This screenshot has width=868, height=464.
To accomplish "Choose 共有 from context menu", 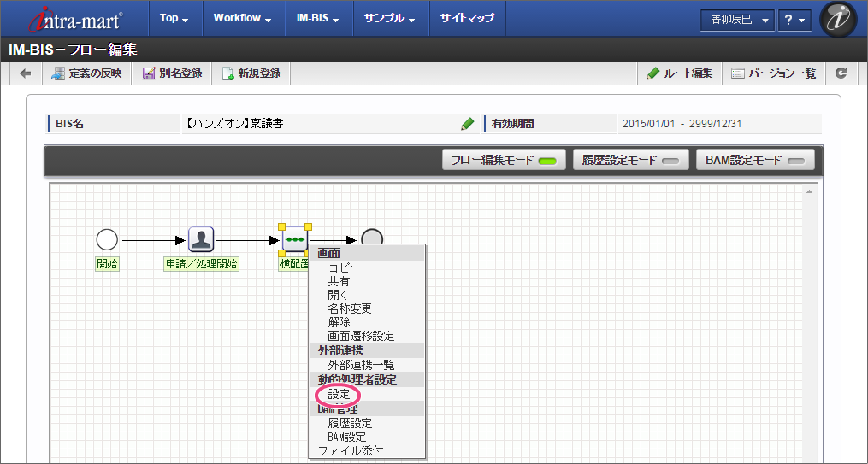I will click(339, 281).
